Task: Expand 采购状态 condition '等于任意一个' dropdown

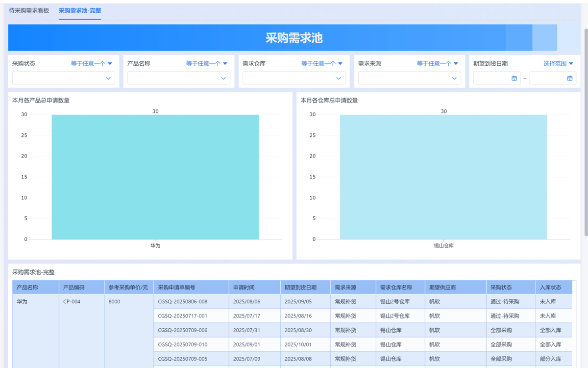Action: [92, 63]
